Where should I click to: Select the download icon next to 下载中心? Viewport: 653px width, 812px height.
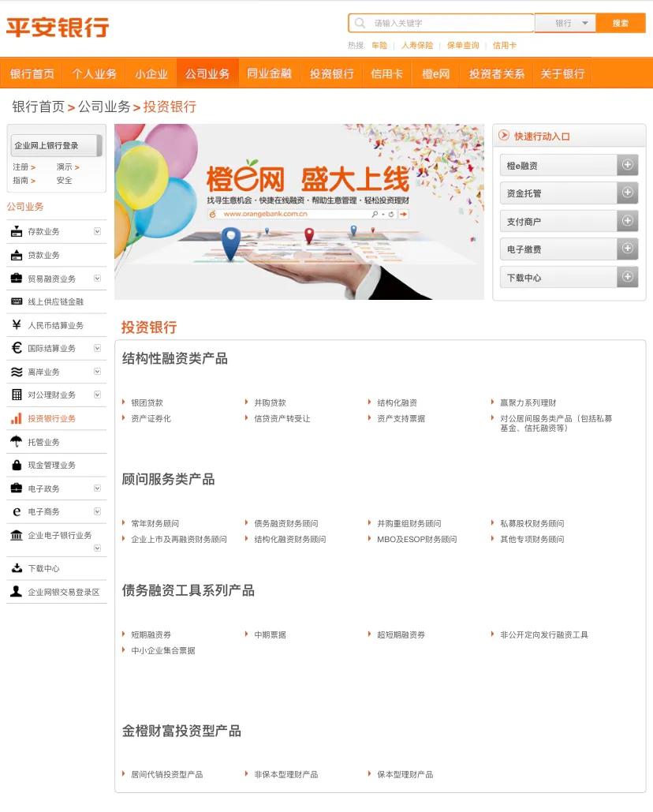pyautogui.click(x=17, y=567)
